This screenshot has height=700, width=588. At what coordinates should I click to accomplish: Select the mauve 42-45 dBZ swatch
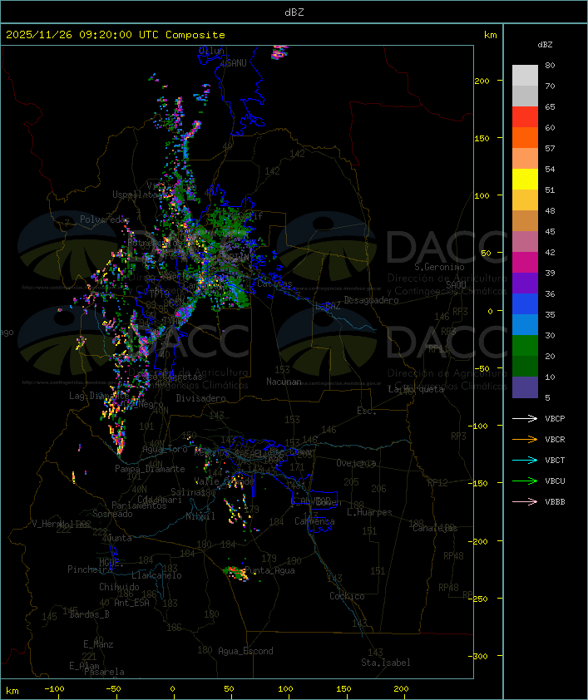(x=525, y=242)
